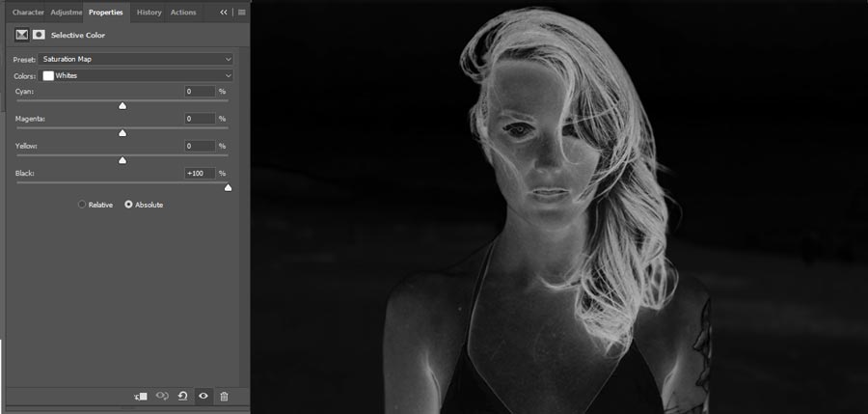Select the Absolute method radio button

pos(128,205)
